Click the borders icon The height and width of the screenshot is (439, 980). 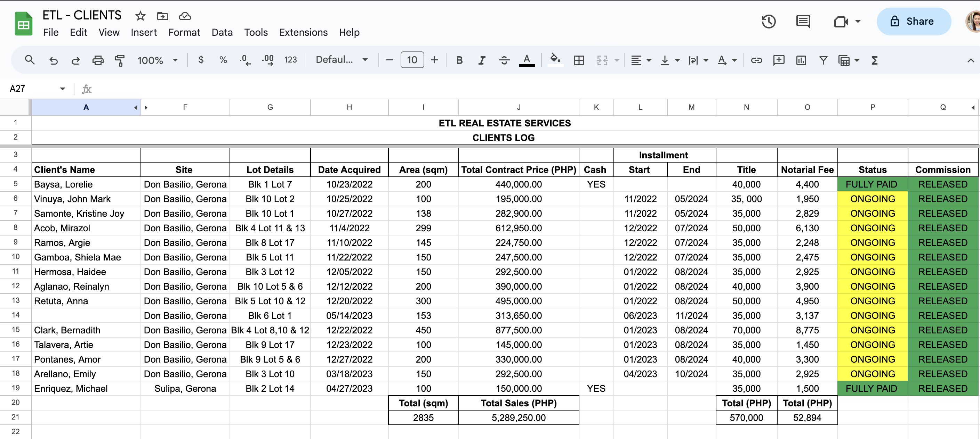pyautogui.click(x=579, y=60)
